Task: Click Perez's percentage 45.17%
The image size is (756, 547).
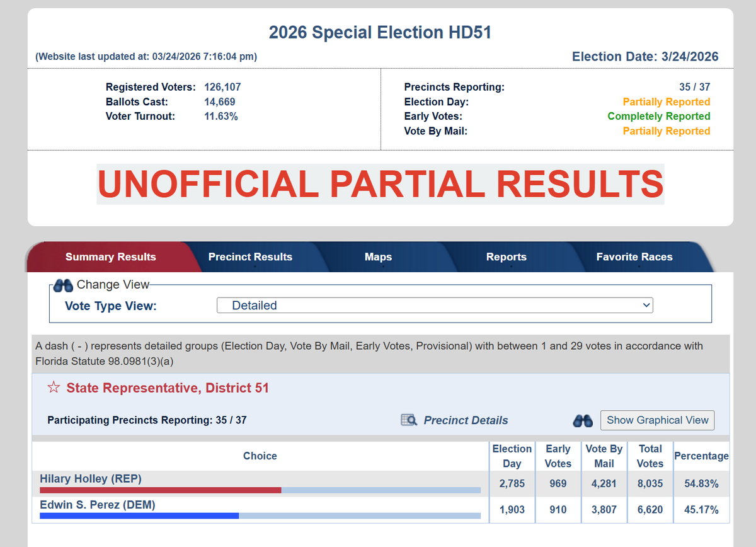Action: [x=701, y=510]
